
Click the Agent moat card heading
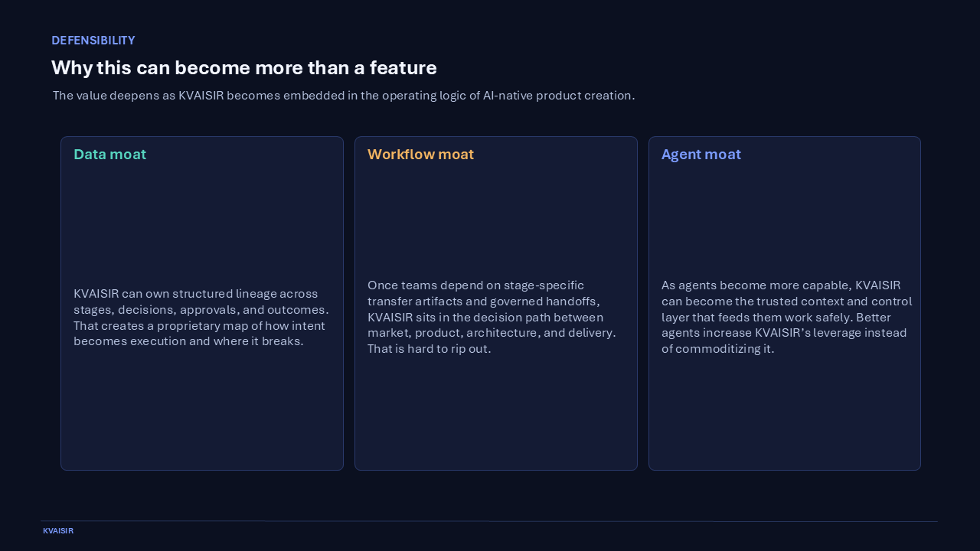701,154
